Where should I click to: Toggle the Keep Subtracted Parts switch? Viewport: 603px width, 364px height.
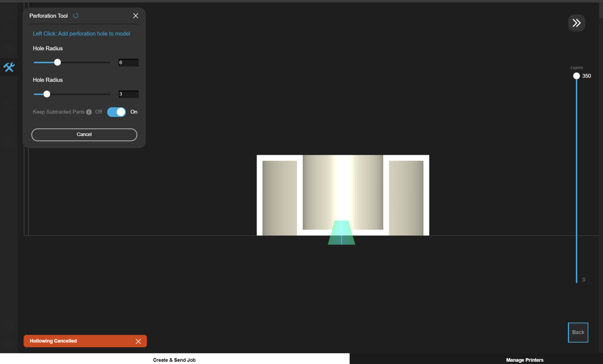116,112
